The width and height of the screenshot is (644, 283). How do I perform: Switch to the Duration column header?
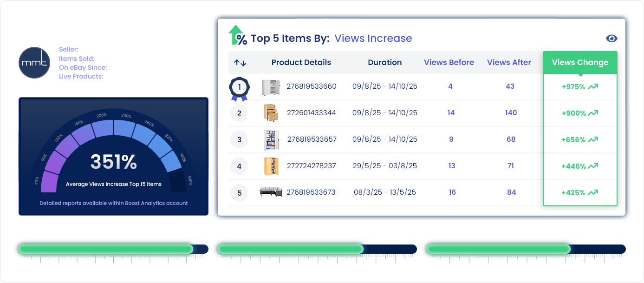(x=384, y=62)
